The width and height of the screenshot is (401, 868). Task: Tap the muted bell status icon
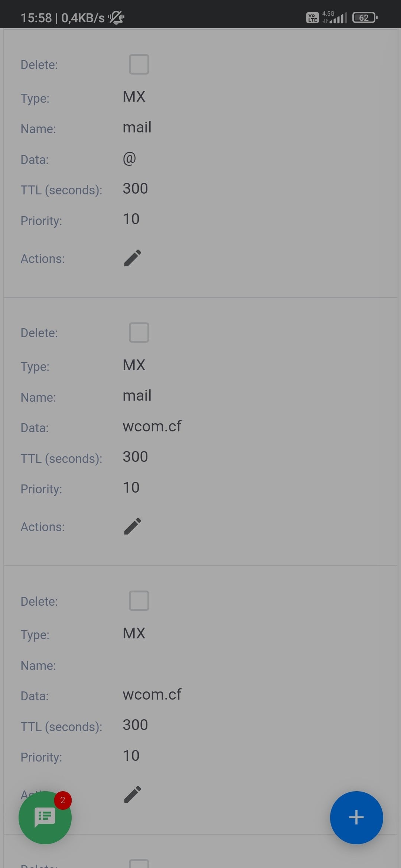pyautogui.click(x=116, y=17)
